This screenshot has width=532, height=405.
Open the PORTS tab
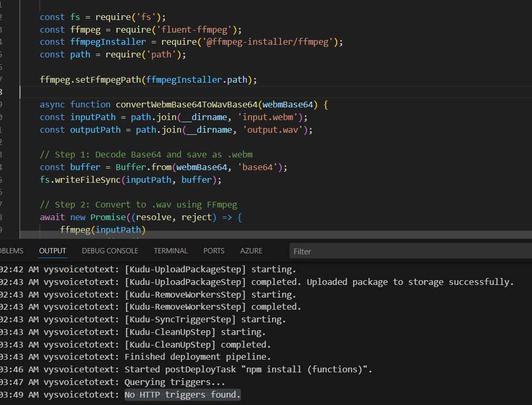[214, 251]
